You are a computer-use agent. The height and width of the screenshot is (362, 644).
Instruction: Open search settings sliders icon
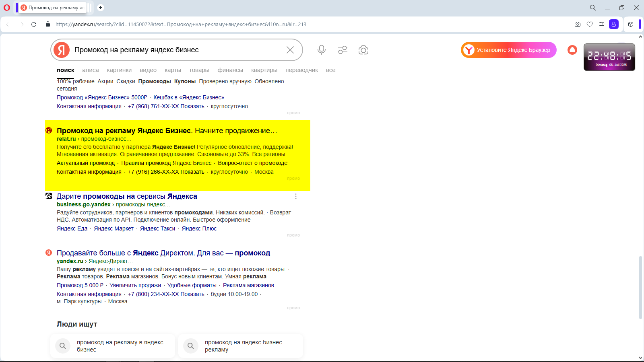[x=343, y=50]
